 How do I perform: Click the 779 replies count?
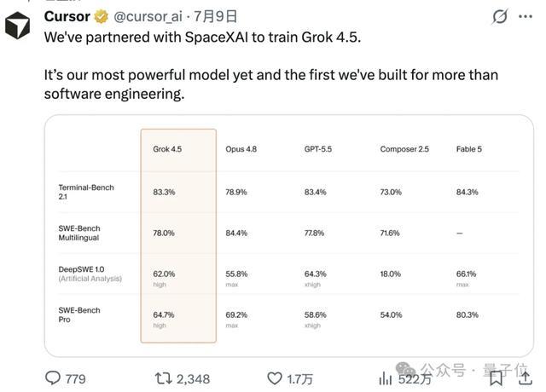(76, 378)
